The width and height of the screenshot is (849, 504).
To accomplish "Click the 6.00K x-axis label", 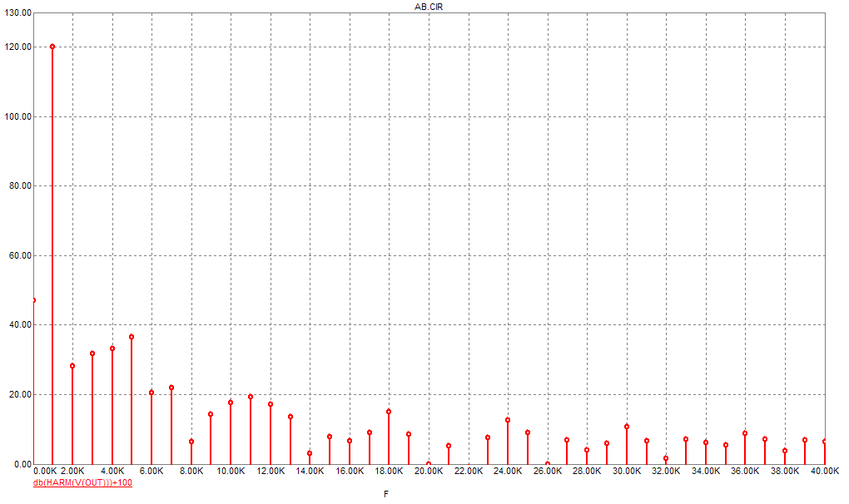I will pos(151,471).
